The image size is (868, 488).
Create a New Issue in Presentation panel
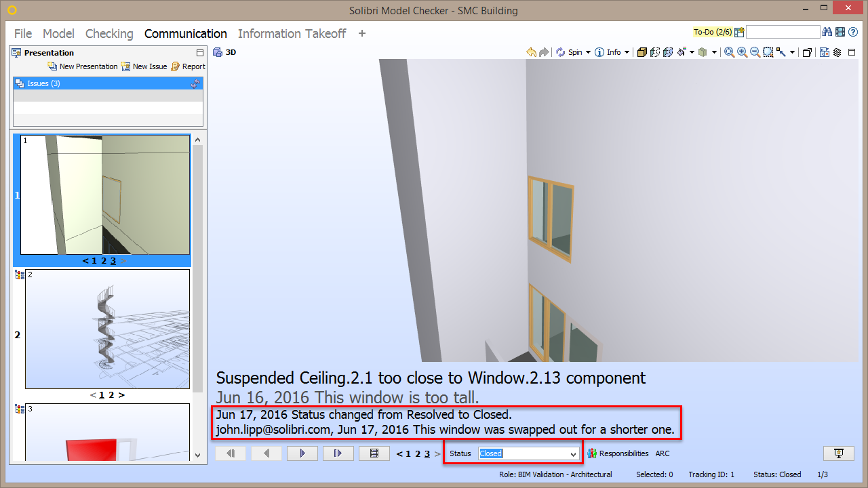pyautogui.click(x=144, y=66)
